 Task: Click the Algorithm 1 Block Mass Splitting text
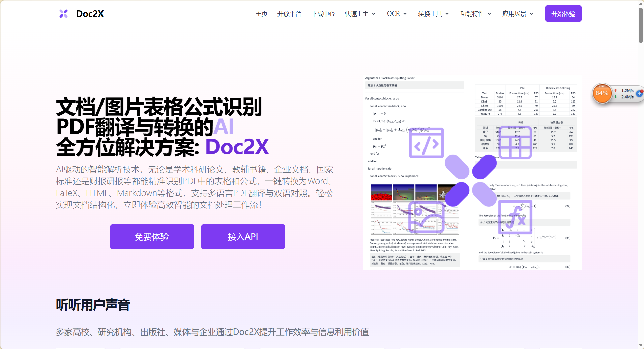point(390,78)
